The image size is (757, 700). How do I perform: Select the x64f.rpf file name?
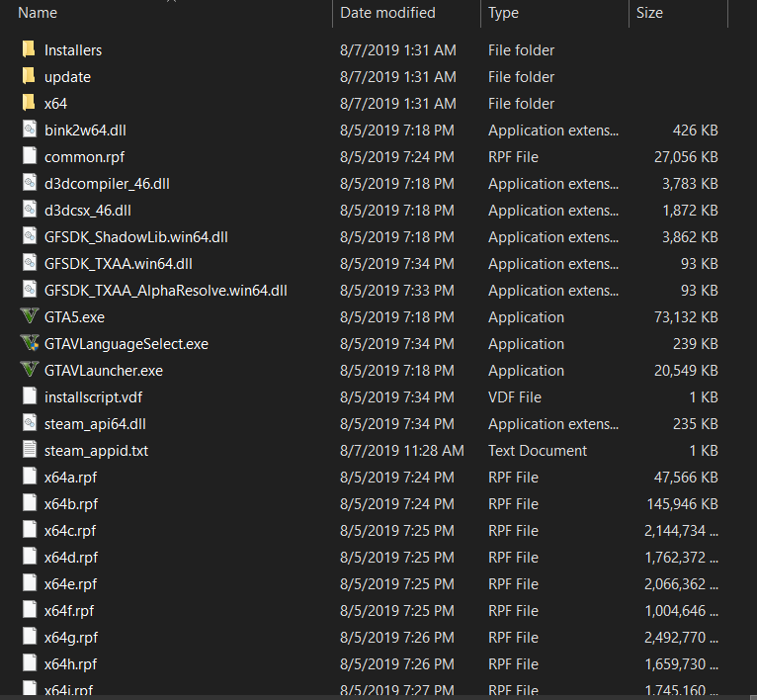[x=69, y=611]
